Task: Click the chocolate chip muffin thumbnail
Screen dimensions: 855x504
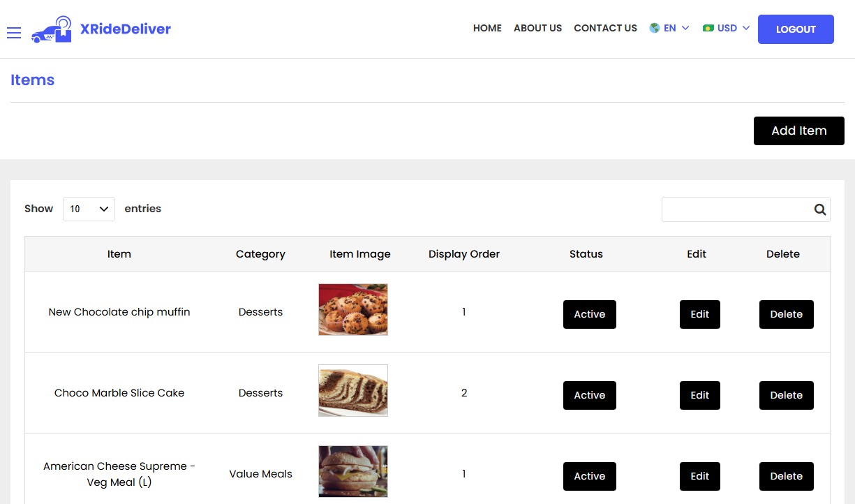Action: tap(352, 309)
